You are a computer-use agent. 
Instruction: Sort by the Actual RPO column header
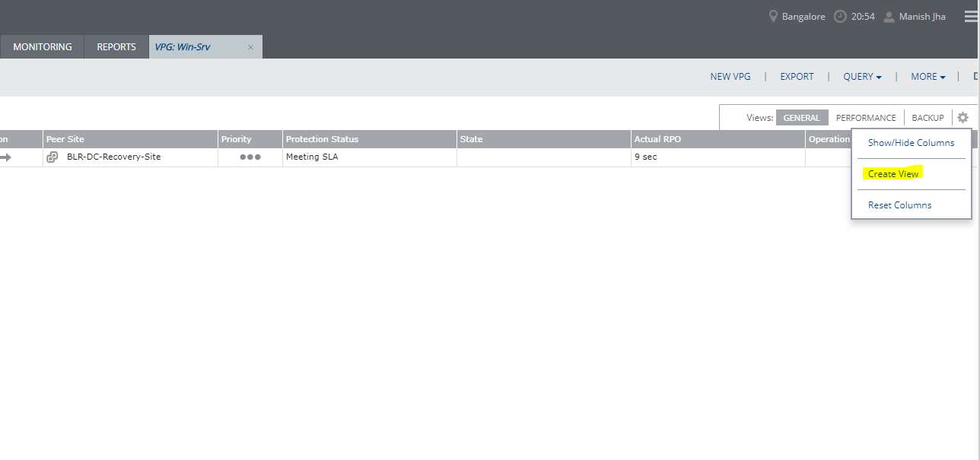[657, 139]
